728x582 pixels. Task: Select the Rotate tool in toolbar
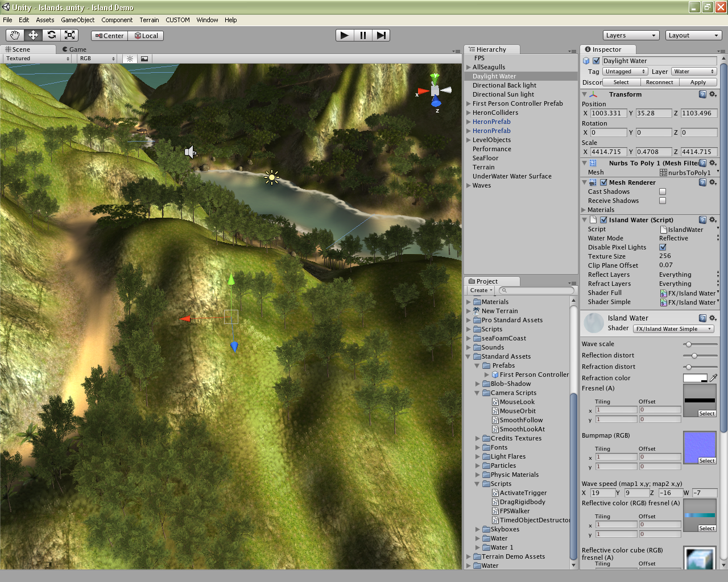tap(51, 35)
